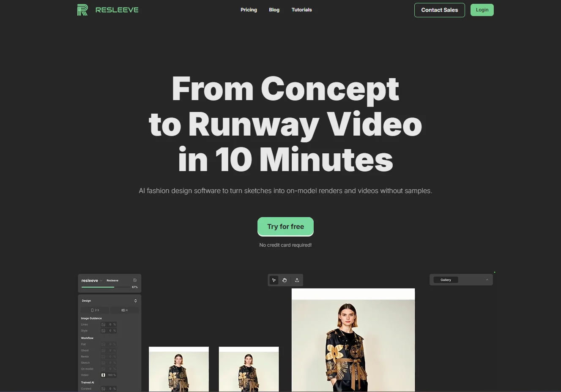
Task: Enable the Flat workflow option
Action: click(103, 344)
